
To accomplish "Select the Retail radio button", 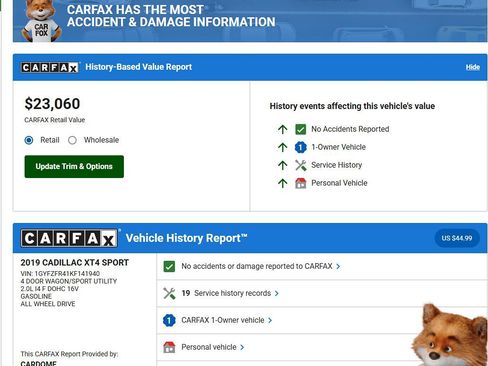I will pyautogui.click(x=29, y=140).
